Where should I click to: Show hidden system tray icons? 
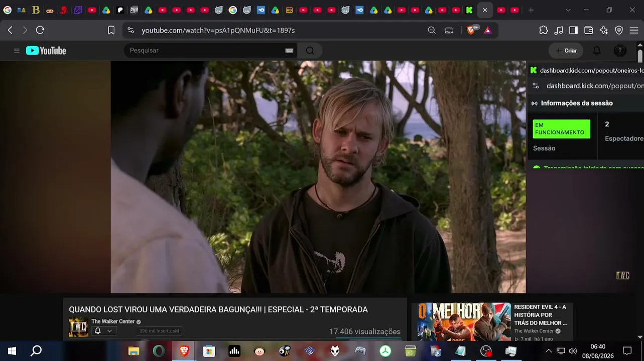tap(549, 351)
